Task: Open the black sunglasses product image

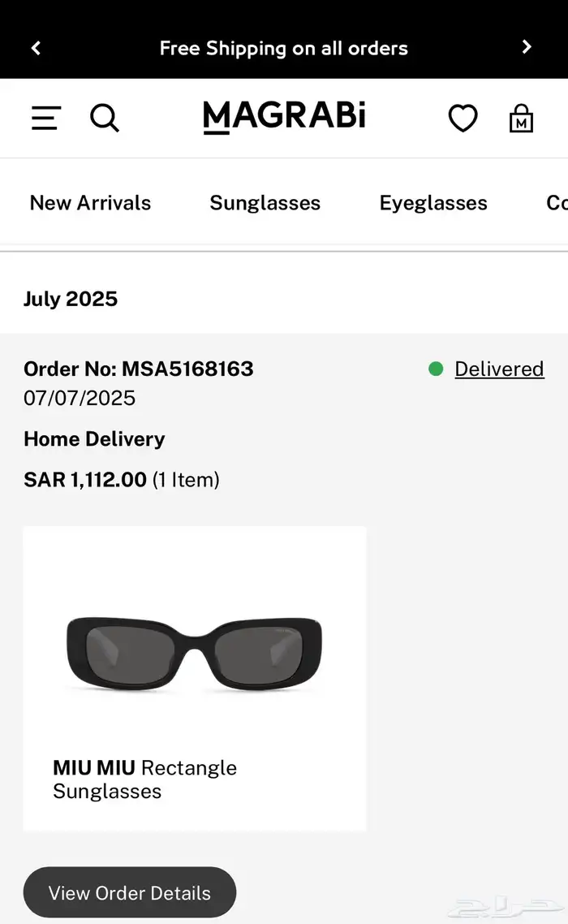Action: [195, 654]
